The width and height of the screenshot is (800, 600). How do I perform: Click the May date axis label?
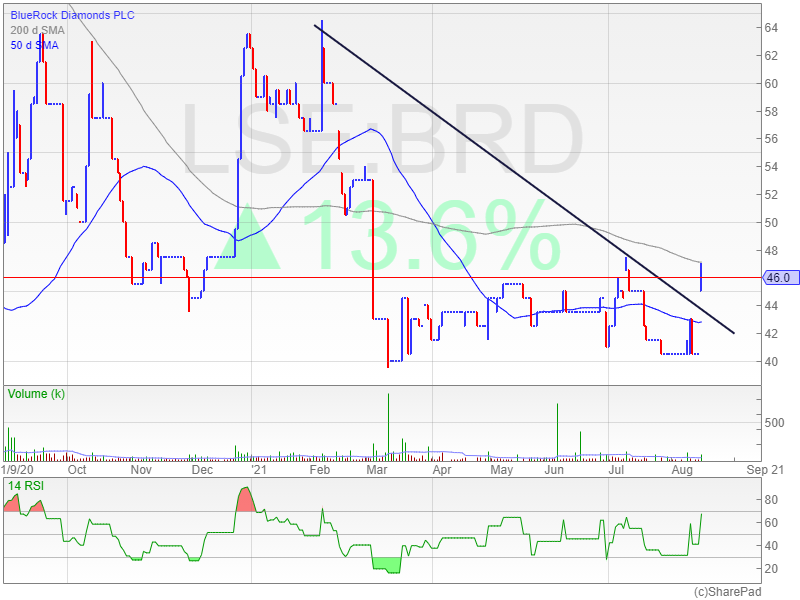(502, 469)
